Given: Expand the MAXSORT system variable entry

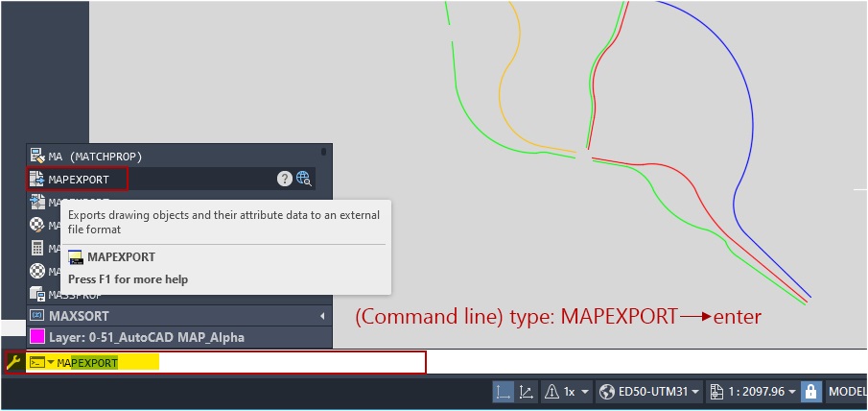Looking at the screenshot, I should point(322,316).
